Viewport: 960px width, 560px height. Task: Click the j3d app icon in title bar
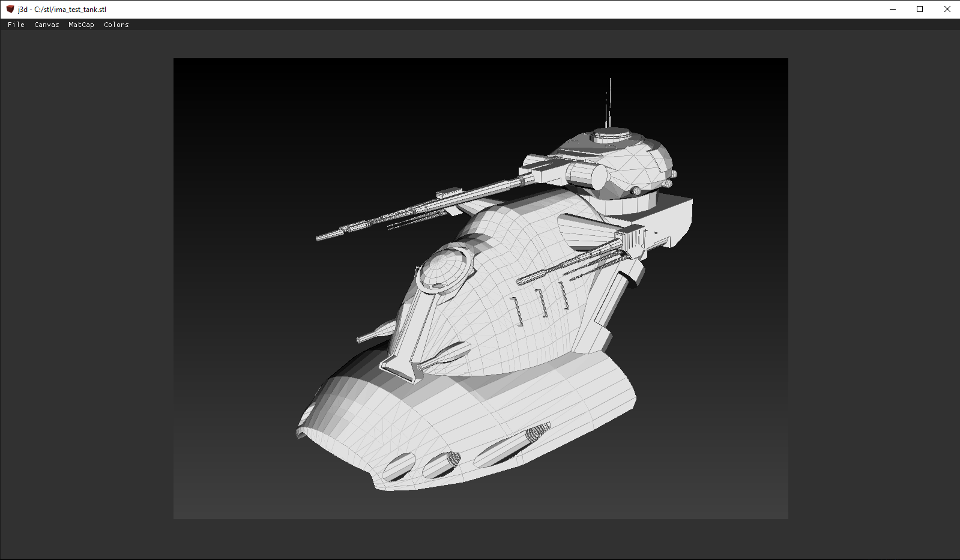coord(10,9)
